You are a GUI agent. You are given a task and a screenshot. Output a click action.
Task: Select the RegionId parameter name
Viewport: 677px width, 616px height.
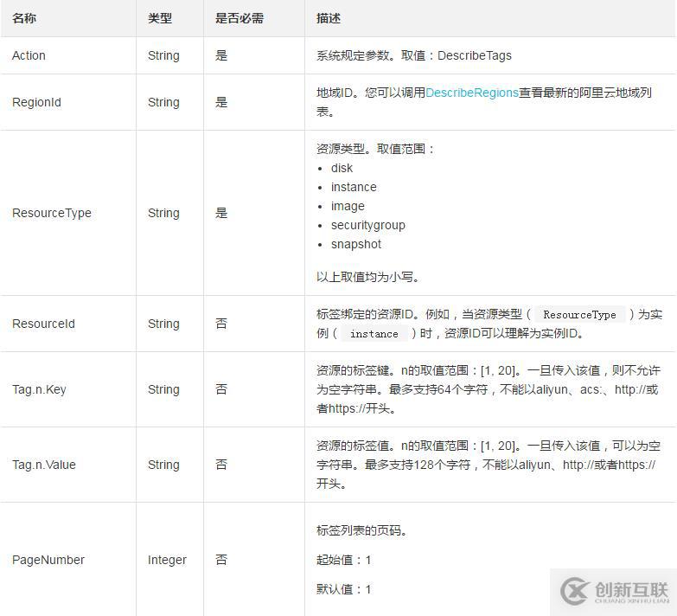point(36,102)
